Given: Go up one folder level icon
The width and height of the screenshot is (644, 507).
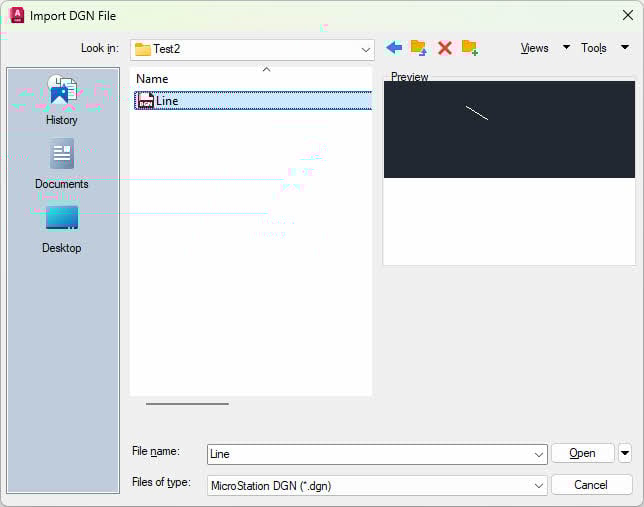Looking at the screenshot, I should 419,48.
